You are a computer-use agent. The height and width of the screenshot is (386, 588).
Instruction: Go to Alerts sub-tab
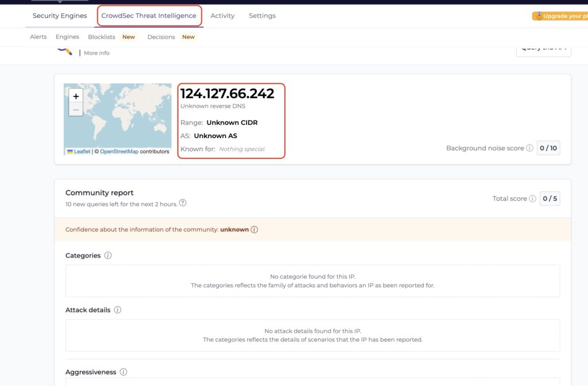pos(38,37)
